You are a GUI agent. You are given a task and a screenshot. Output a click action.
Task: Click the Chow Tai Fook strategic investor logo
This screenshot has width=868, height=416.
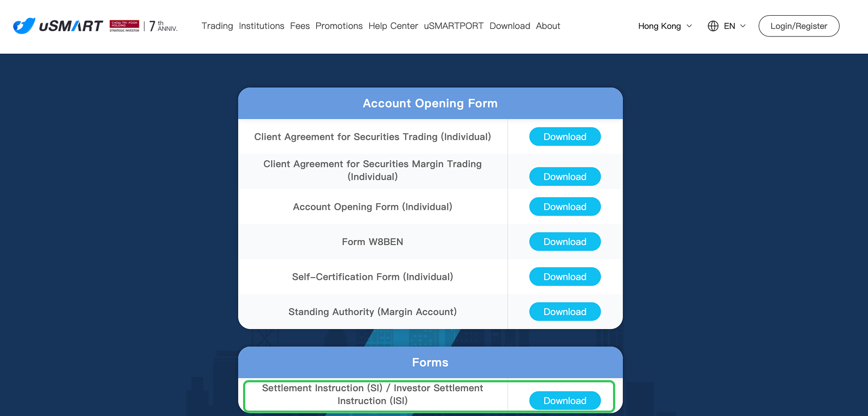point(124,26)
